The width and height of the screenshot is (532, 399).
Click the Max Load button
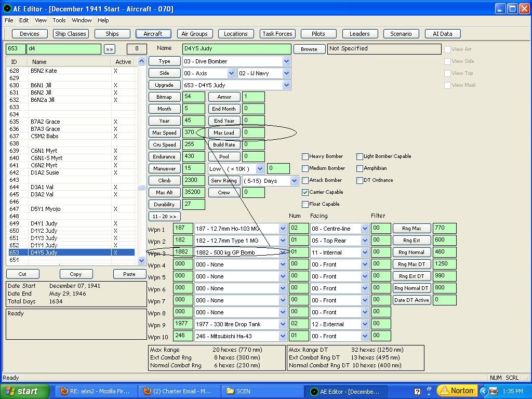(224, 133)
